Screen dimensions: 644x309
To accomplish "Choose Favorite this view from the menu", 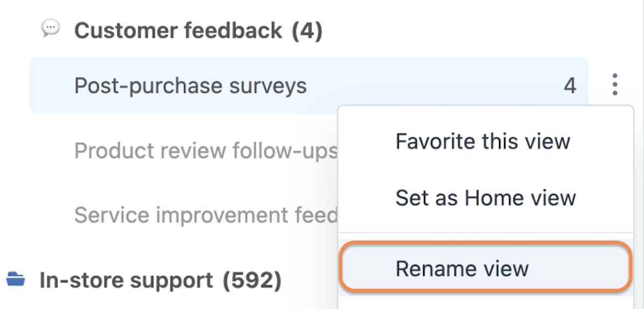I will (482, 142).
